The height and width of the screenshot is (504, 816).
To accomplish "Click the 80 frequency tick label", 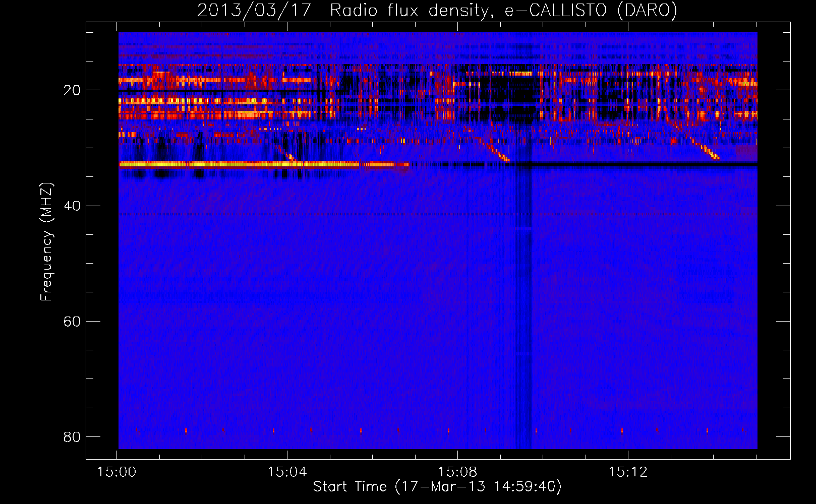I will click(x=72, y=436).
